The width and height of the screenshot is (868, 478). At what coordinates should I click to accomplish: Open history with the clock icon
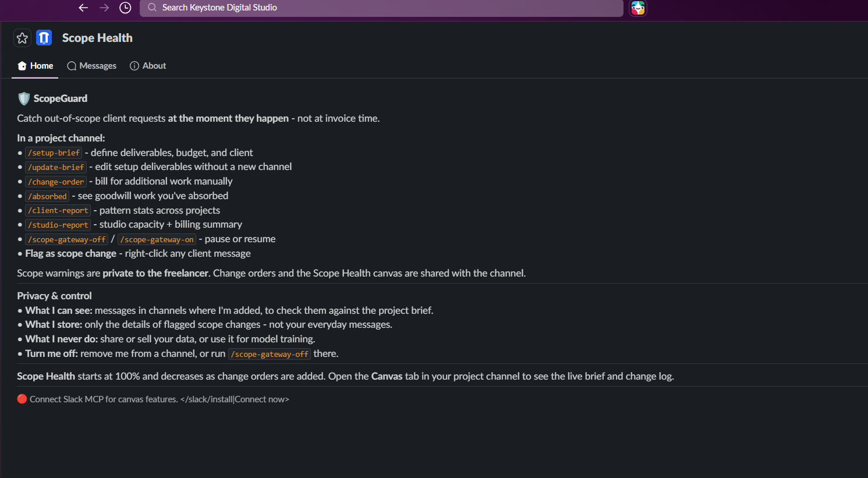click(125, 8)
